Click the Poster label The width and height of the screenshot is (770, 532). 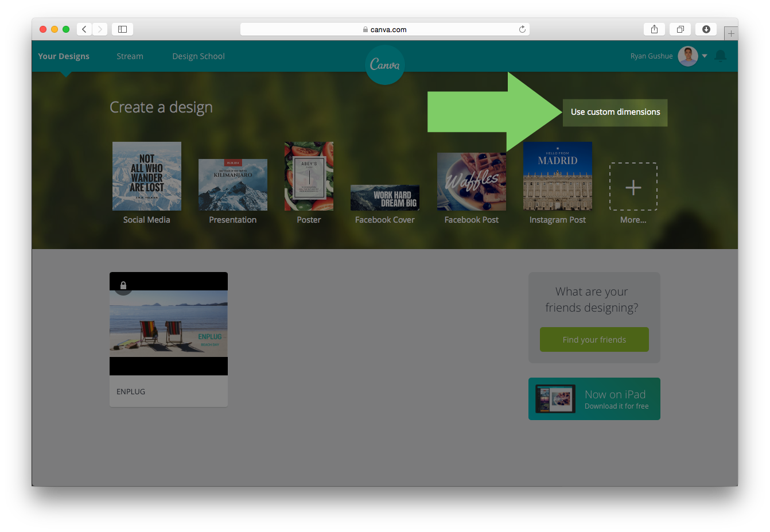point(309,220)
